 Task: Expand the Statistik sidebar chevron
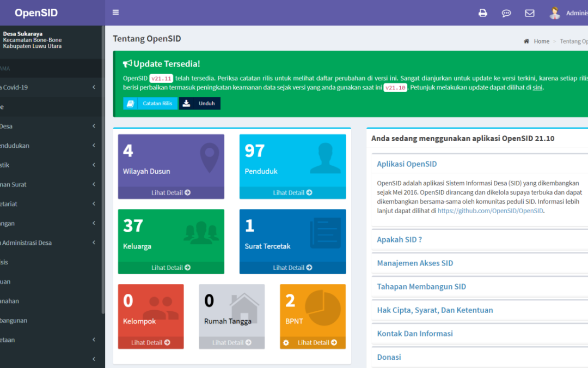94,165
